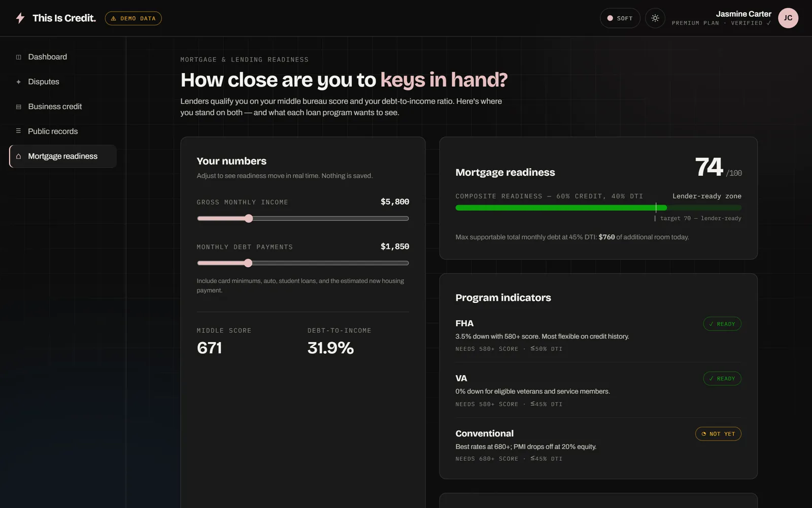Click the Debt-to-Income label
The height and width of the screenshot is (508, 812).
tap(340, 331)
